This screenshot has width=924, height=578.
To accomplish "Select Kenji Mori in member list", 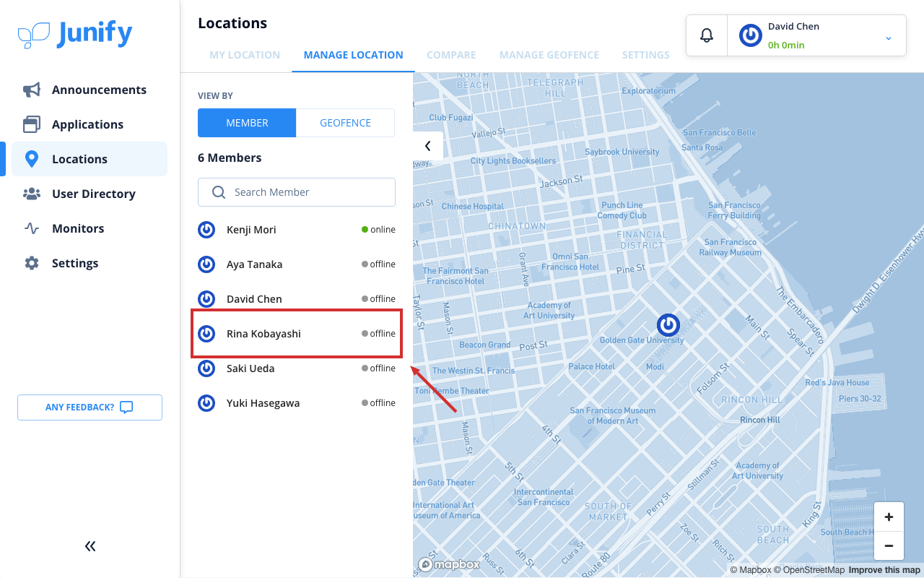I will tap(297, 230).
